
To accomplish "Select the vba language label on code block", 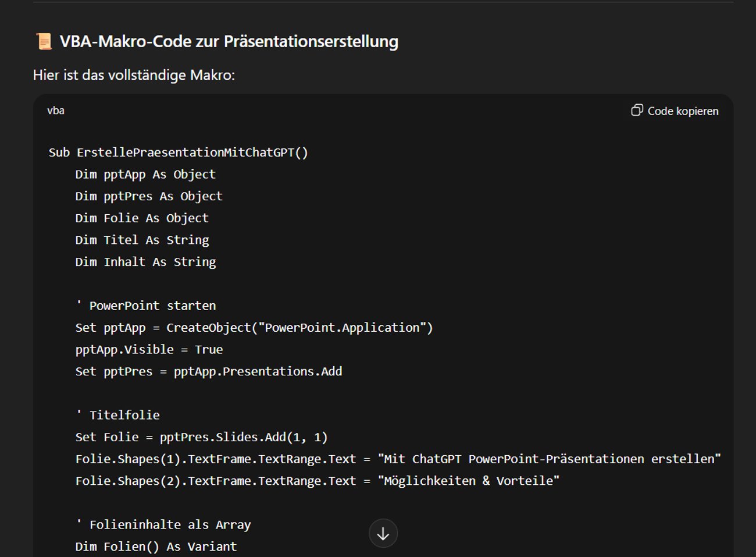I will pyautogui.click(x=56, y=111).
